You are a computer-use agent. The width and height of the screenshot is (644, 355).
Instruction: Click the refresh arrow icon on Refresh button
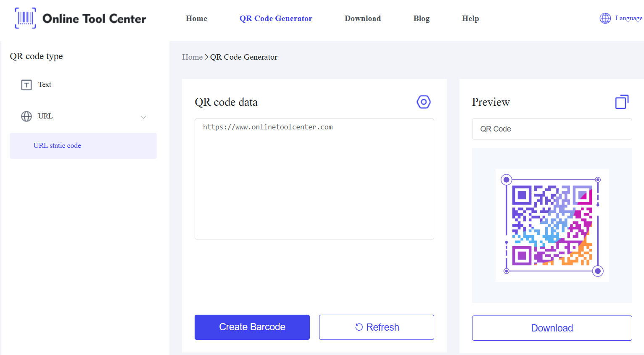pyautogui.click(x=359, y=327)
